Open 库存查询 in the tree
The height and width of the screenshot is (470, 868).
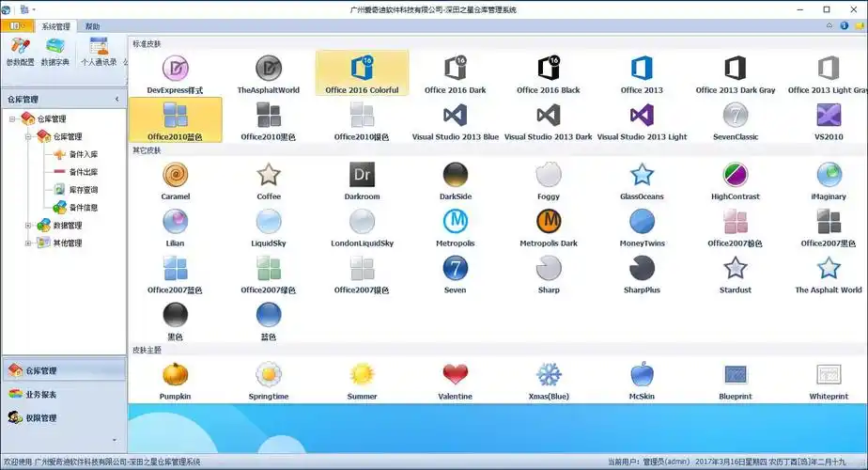click(78, 190)
